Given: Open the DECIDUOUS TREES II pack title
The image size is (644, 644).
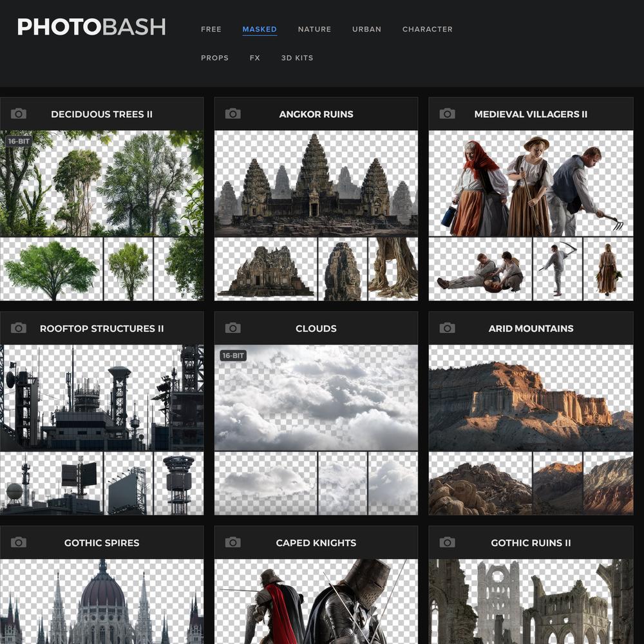Looking at the screenshot, I should coord(102,114).
